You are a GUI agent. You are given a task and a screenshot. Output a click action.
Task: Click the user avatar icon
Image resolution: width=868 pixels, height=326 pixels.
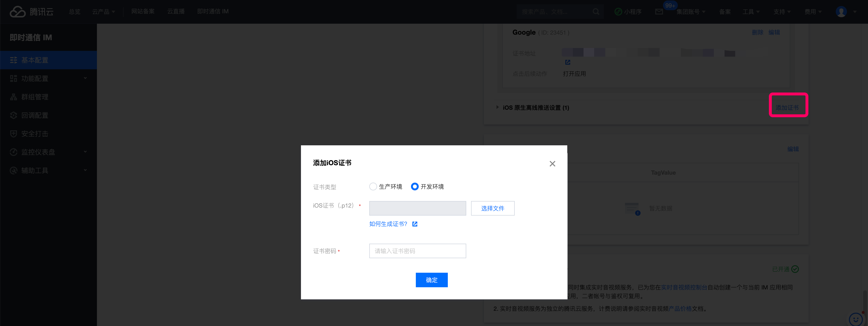click(841, 12)
